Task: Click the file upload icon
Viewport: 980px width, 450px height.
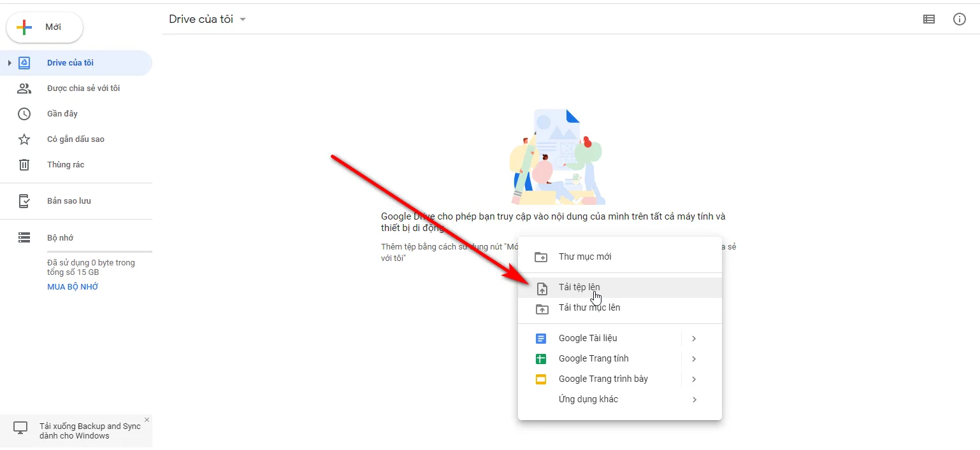Action: click(542, 288)
